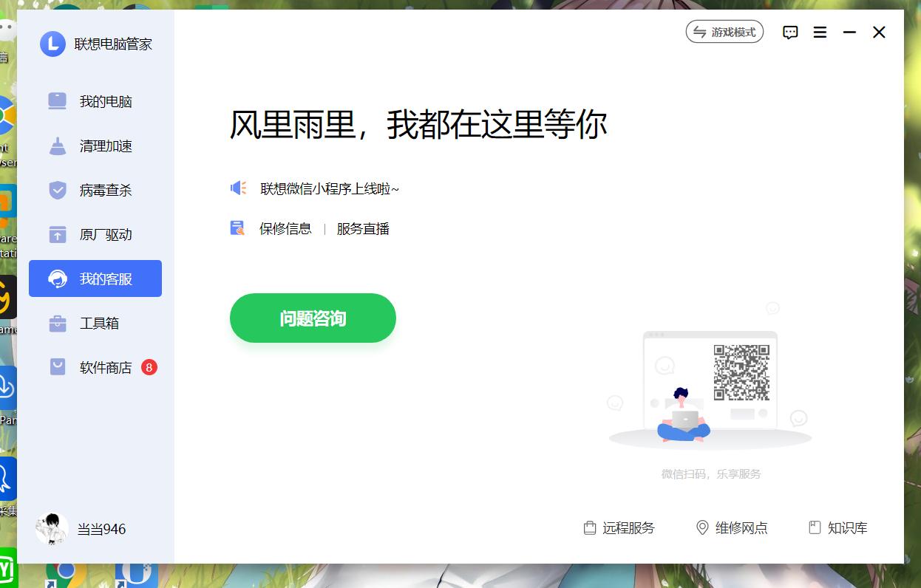Open the 维修网点 repair locations
This screenshot has height=588, width=921.
(x=741, y=528)
